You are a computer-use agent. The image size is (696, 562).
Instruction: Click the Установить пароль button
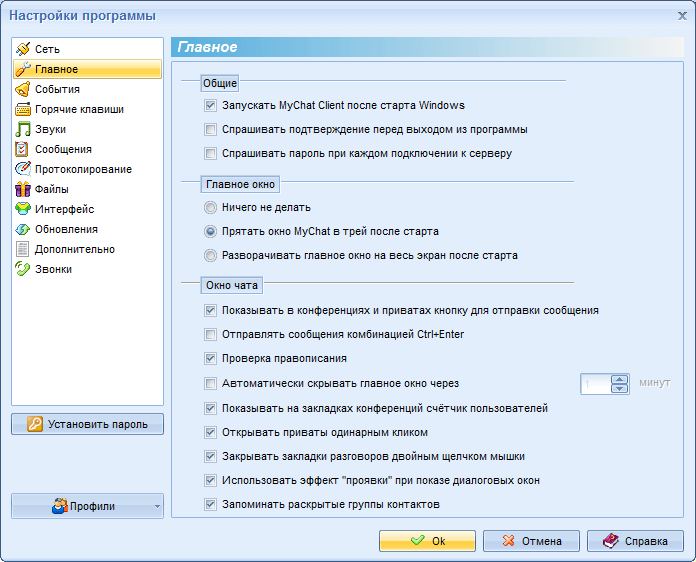pos(87,424)
